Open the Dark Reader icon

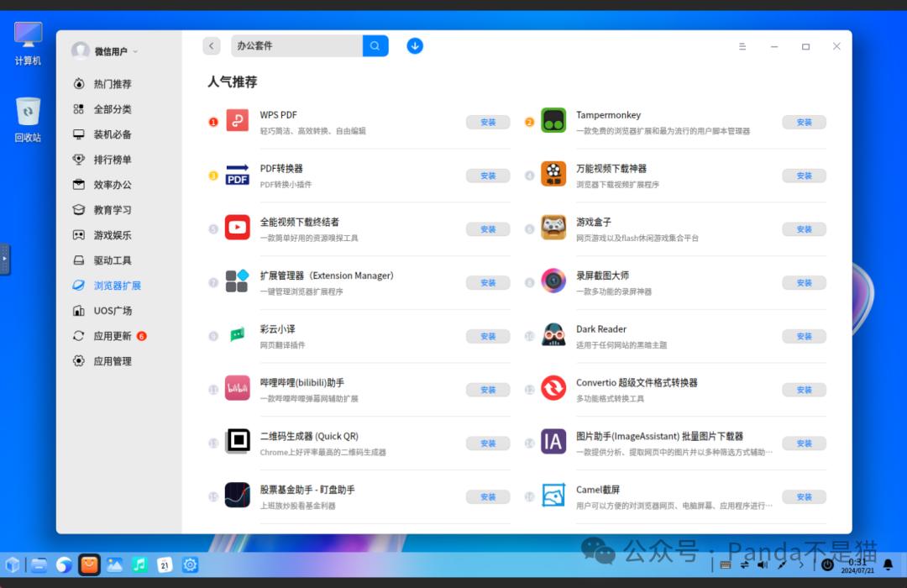[x=553, y=335]
